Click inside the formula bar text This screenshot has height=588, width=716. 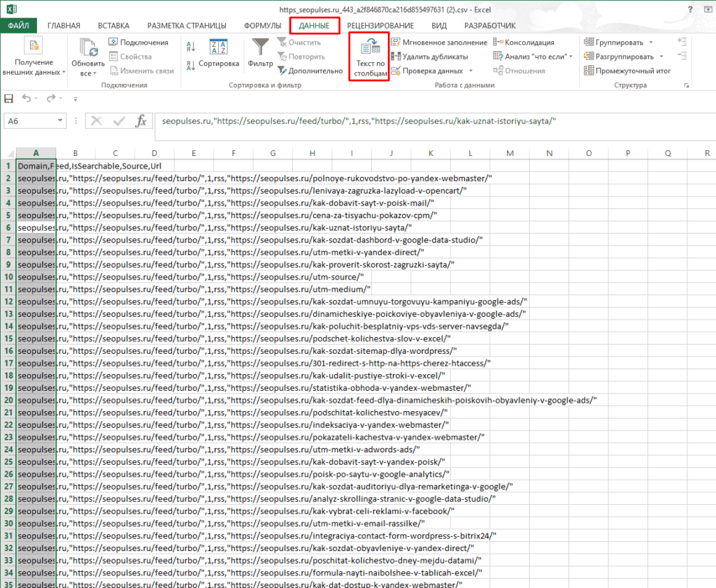pyautogui.click(x=359, y=121)
